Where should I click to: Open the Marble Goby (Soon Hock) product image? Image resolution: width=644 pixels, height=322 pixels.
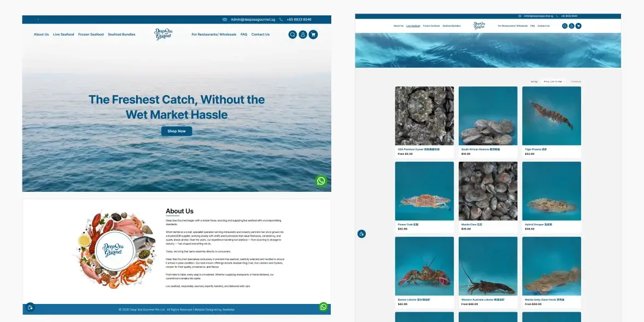click(552, 266)
